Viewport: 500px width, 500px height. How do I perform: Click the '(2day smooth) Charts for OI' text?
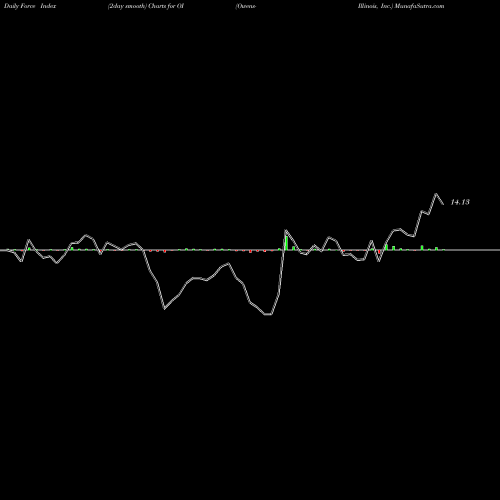146,6
